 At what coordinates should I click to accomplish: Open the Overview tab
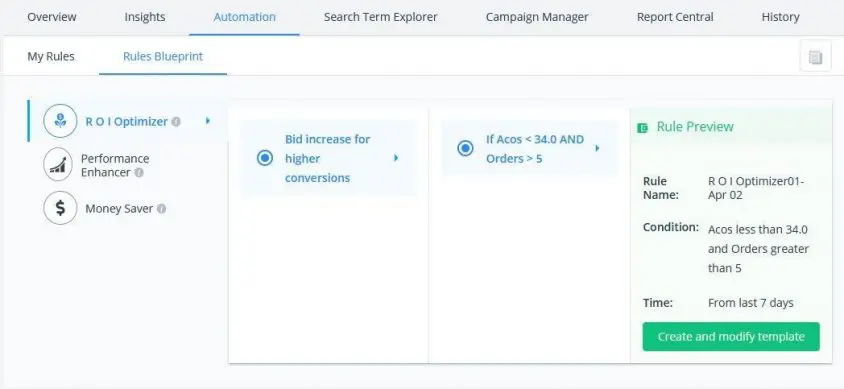click(52, 17)
